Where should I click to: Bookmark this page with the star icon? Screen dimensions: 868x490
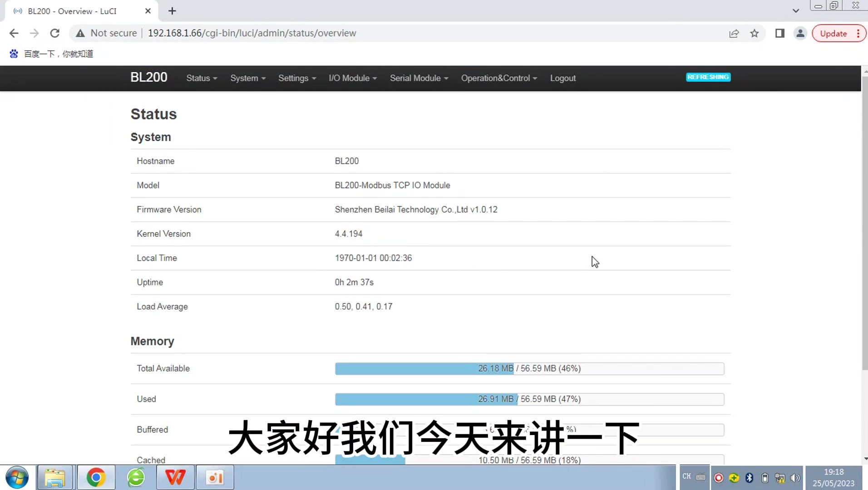(754, 33)
